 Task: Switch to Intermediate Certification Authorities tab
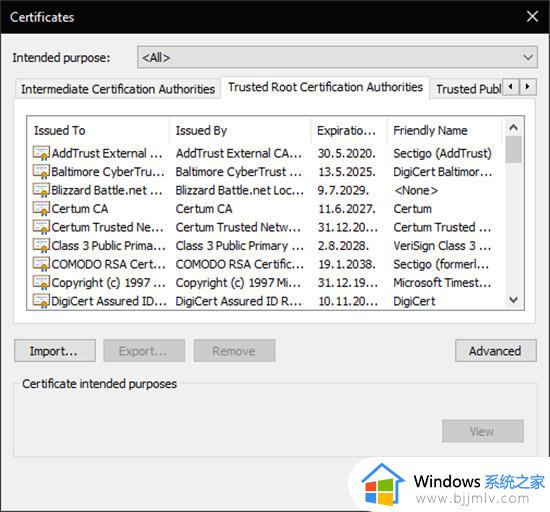point(118,89)
